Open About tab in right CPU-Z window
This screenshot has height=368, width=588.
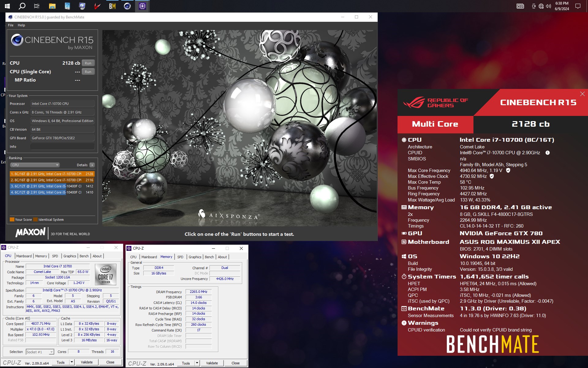coord(222,257)
